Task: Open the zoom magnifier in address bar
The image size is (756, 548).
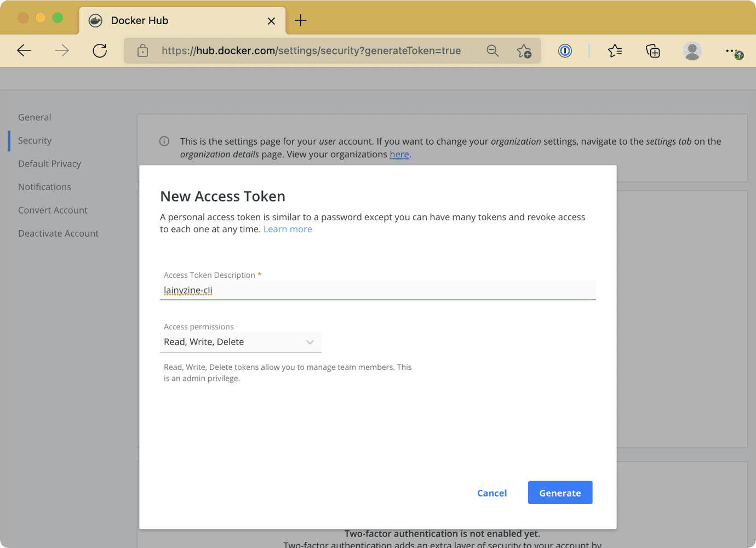Action: point(492,51)
